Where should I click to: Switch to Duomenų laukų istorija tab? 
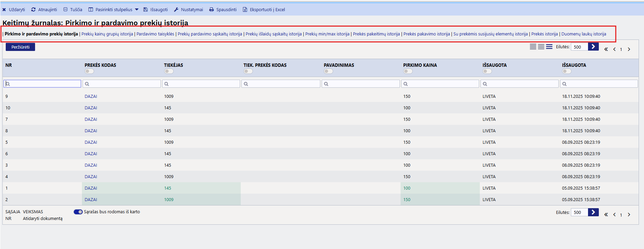584,34
